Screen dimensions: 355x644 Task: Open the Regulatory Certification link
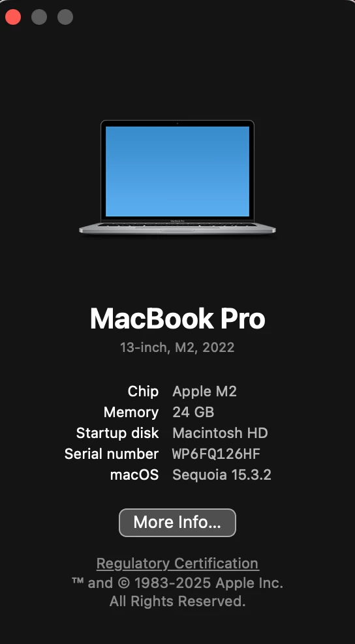[177, 563]
